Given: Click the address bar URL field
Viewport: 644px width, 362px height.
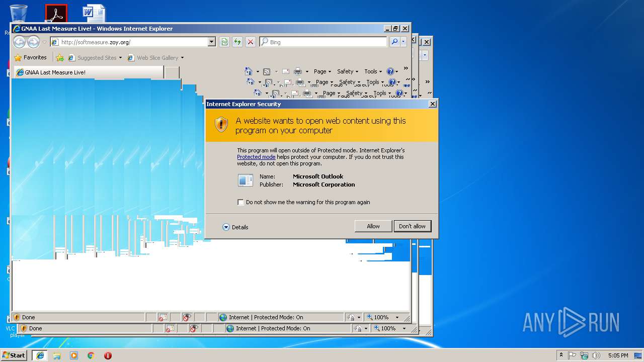Looking at the screenshot, I should coord(129,42).
